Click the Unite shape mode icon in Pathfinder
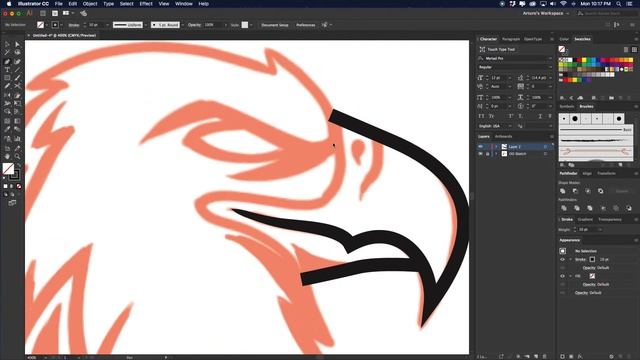This screenshot has height=360, width=640. click(563, 191)
